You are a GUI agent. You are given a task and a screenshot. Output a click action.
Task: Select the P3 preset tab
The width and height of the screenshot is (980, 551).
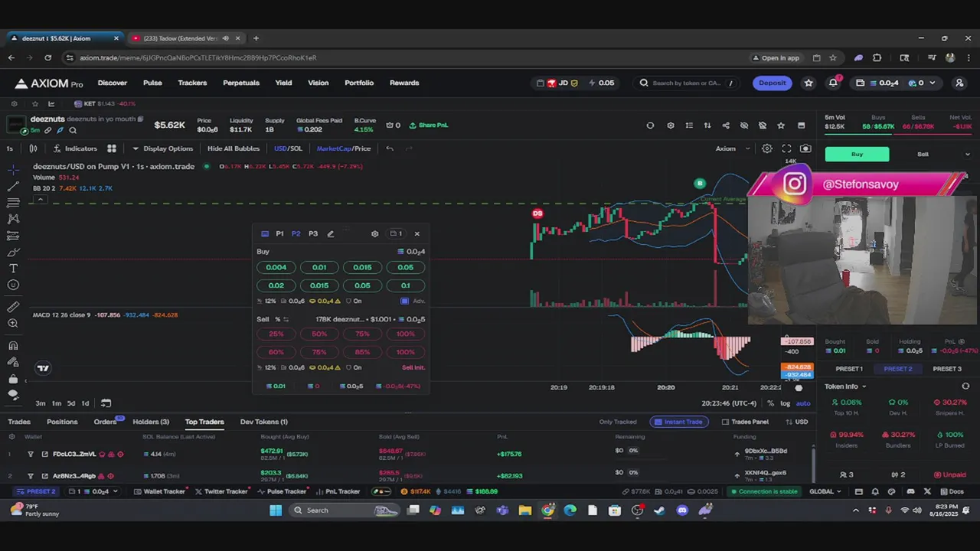[313, 234]
